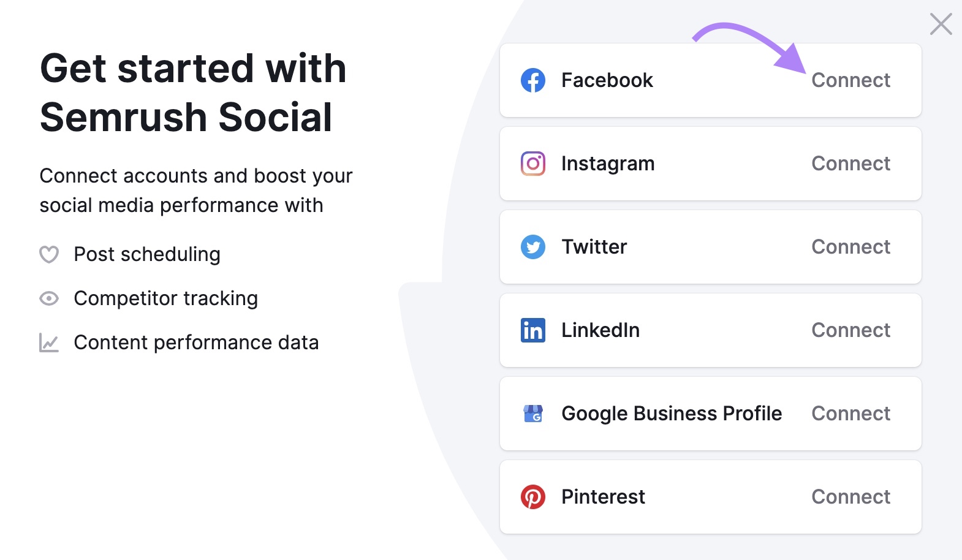The image size is (962, 560).
Task: Select the Pinterest row card
Action: (x=710, y=497)
